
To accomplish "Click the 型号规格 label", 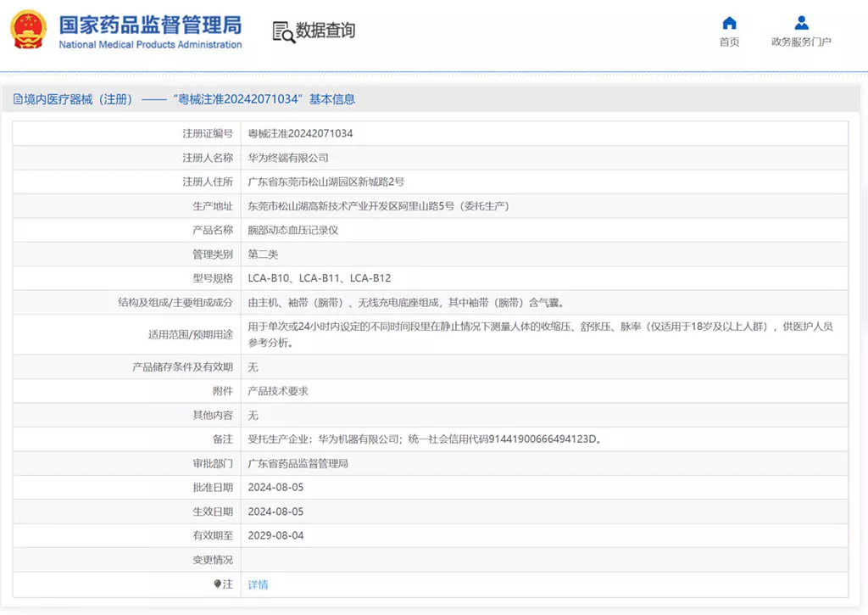I will pos(213,278).
